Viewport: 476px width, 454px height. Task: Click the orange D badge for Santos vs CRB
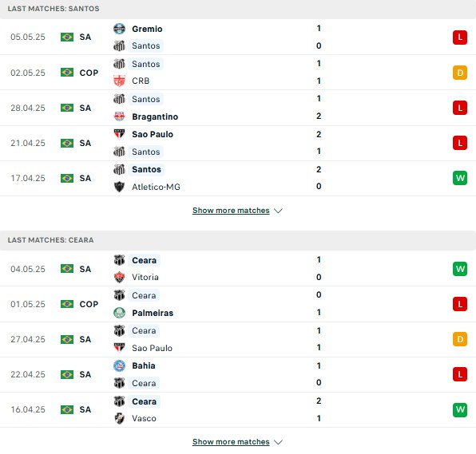(460, 73)
